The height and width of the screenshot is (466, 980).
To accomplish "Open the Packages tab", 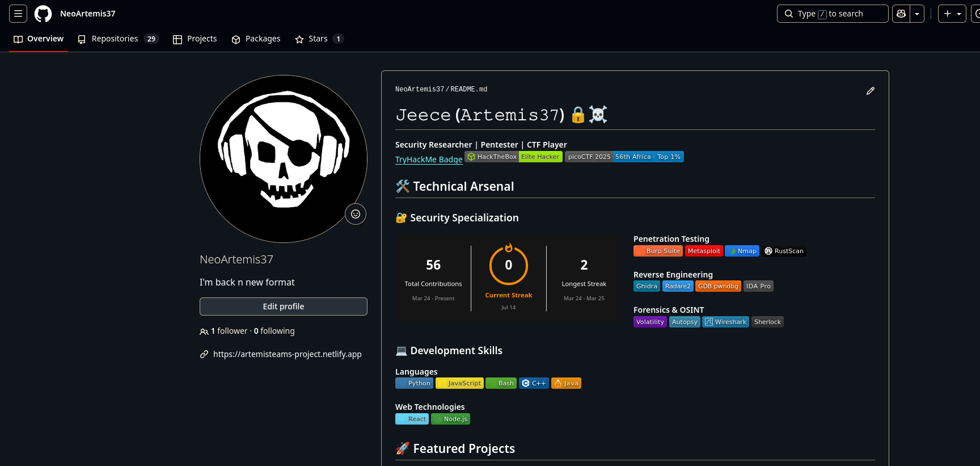I will pyautogui.click(x=256, y=39).
